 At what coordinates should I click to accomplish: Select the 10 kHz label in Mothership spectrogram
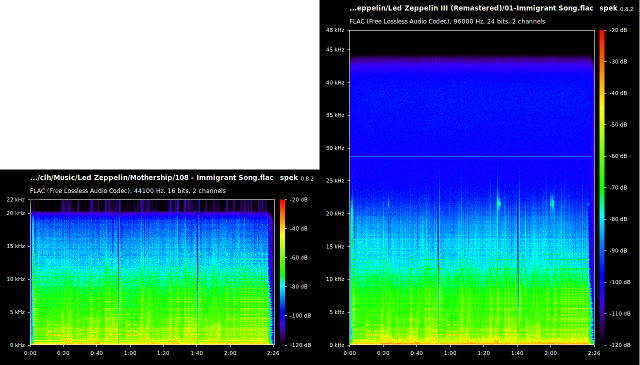tap(16, 279)
